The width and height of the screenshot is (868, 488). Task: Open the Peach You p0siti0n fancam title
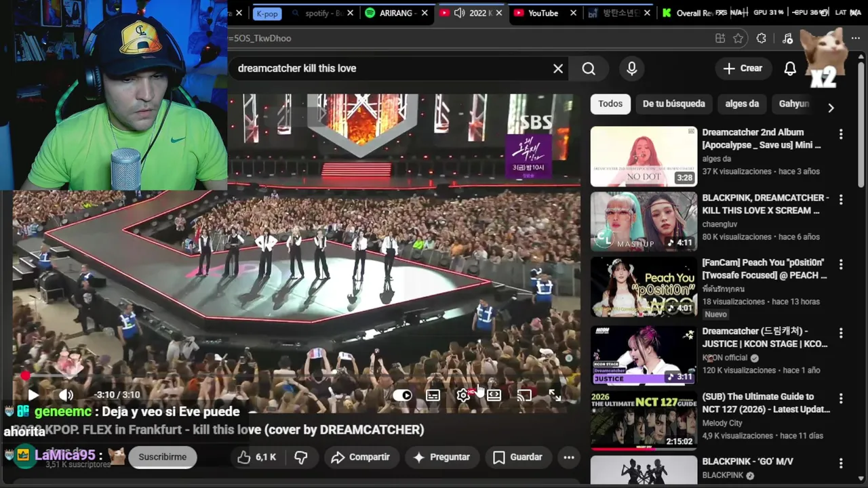pyautogui.click(x=765, y=269)
